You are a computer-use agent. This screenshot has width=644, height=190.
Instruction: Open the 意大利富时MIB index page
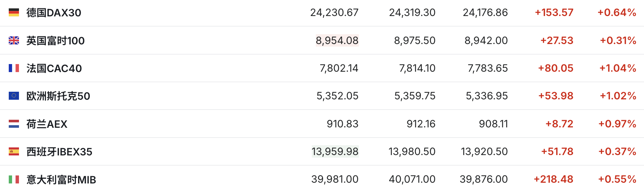click(x=61, y=179)
